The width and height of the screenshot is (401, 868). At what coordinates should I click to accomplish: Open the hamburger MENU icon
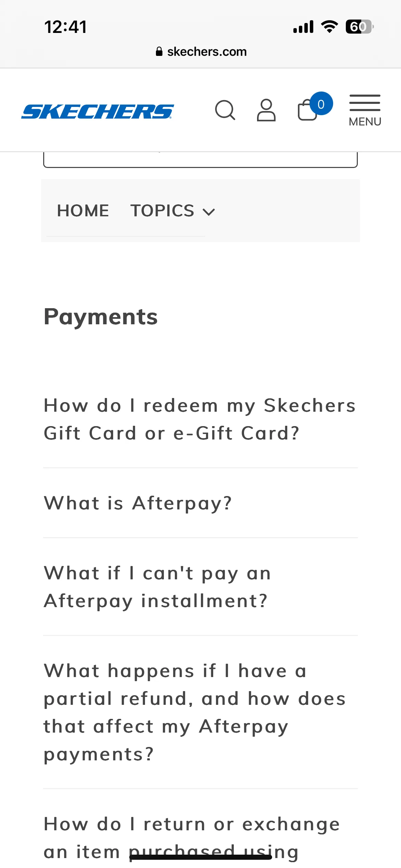click(365, 110)
